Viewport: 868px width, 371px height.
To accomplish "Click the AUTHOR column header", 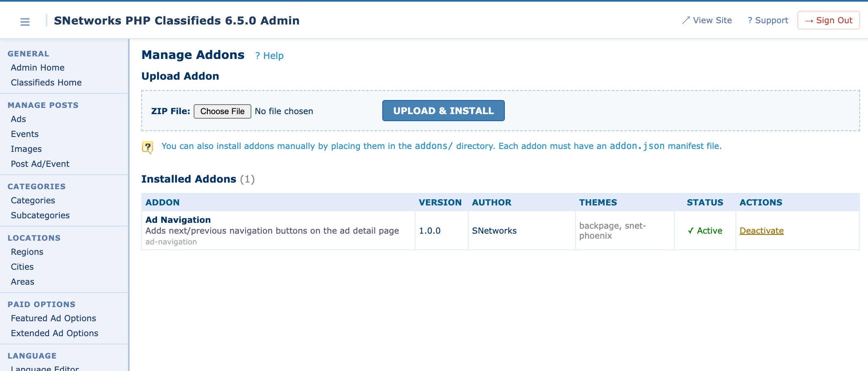I will click(492, 203).
